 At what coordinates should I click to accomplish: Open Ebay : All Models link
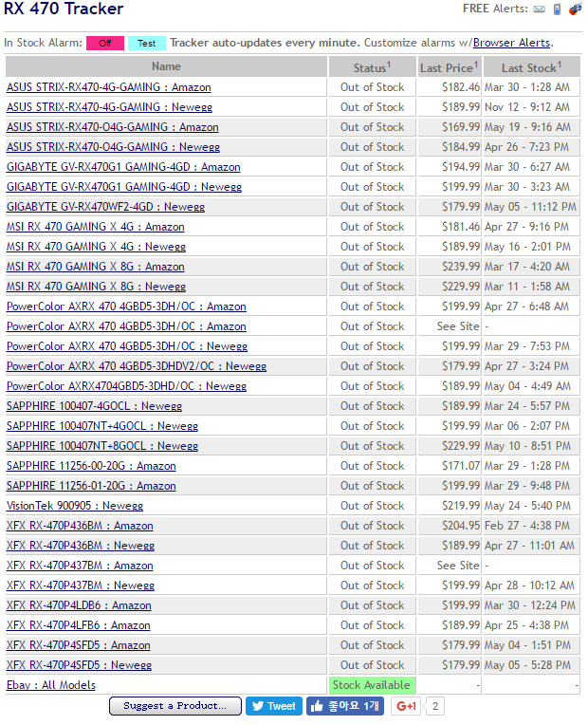coord(51,685)
